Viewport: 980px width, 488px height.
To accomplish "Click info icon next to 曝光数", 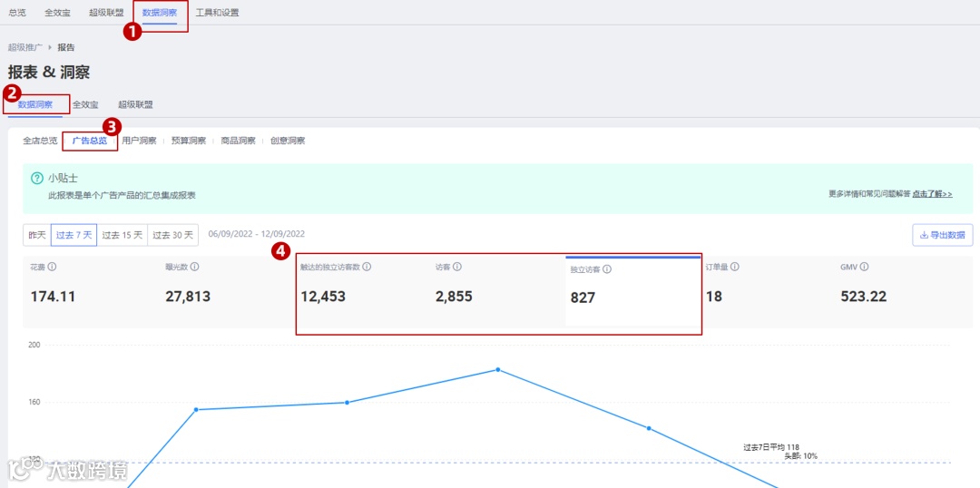I will (x=195, y=267).
